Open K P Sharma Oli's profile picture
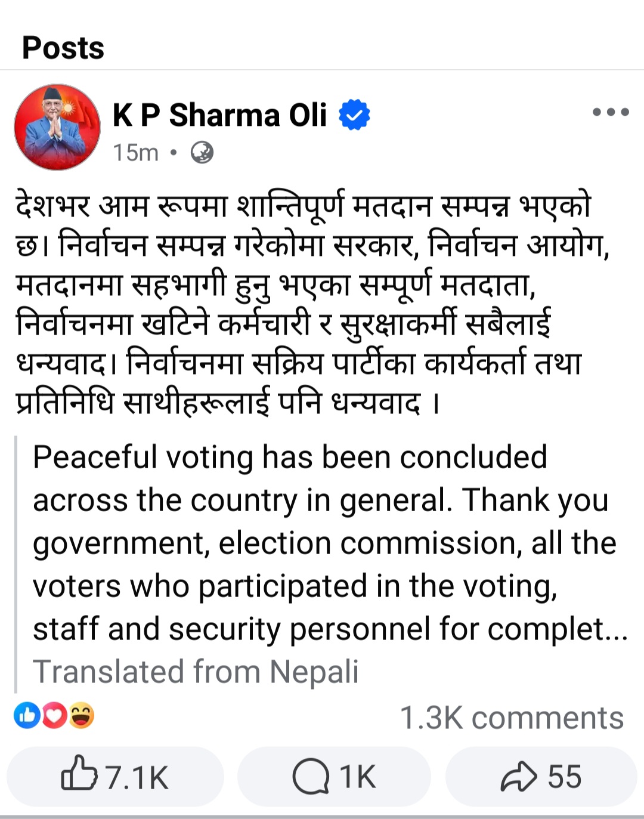 coord(57,127)
